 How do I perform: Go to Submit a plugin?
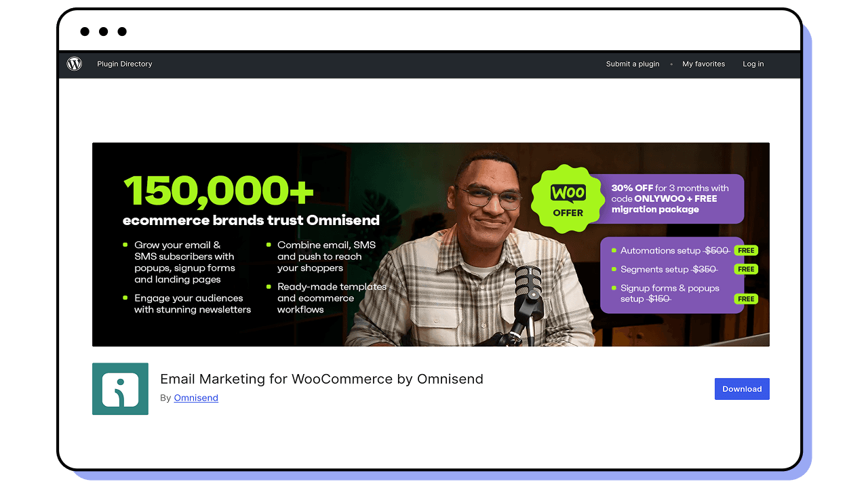click(633, 64)
